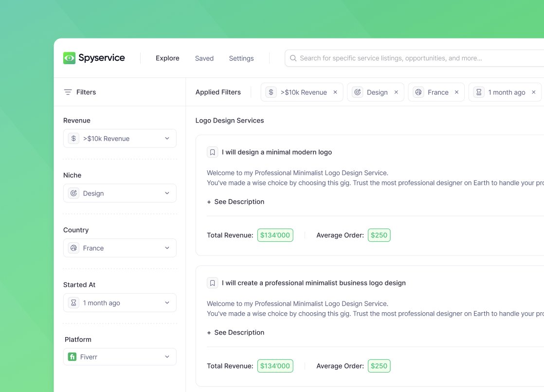Click the Applied Filters label
The height and width of the screenshot is (392, 544).
click(x=218, y=92)
